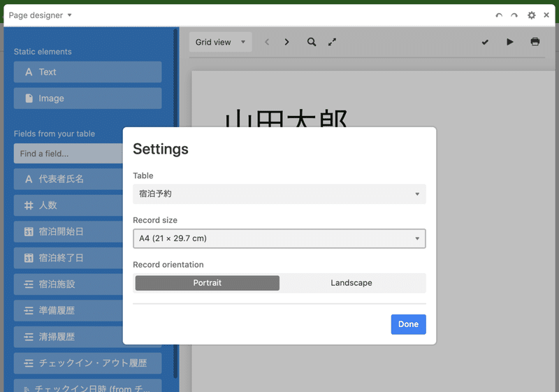Close the Page designer panel

click(x=546, y=15)
